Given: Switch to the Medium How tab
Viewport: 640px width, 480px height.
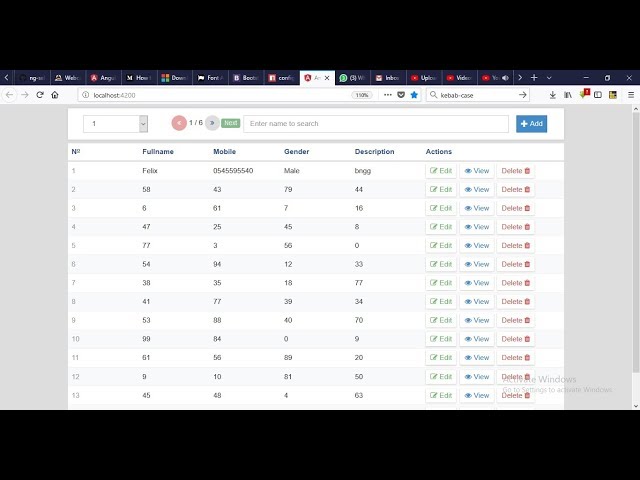Looking at the screenshot, I should 139,78.
